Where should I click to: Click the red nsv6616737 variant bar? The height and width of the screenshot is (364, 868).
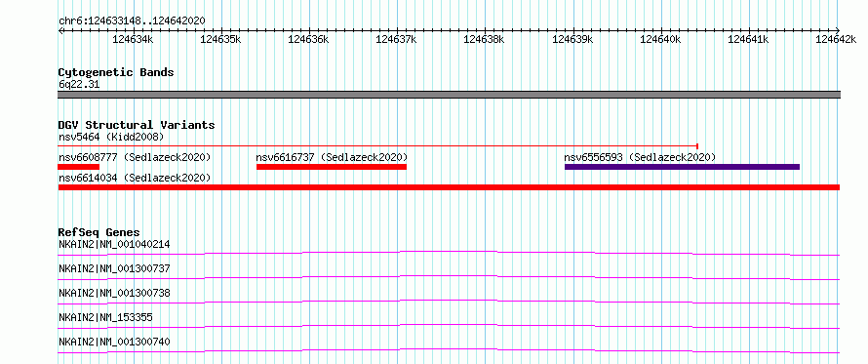coord(332,167)
